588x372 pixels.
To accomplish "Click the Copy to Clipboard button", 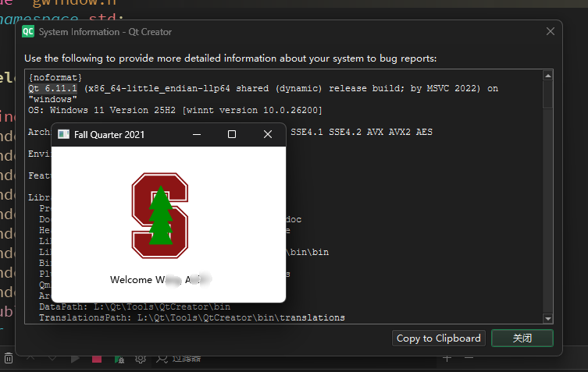I will [x=438, y=338].
